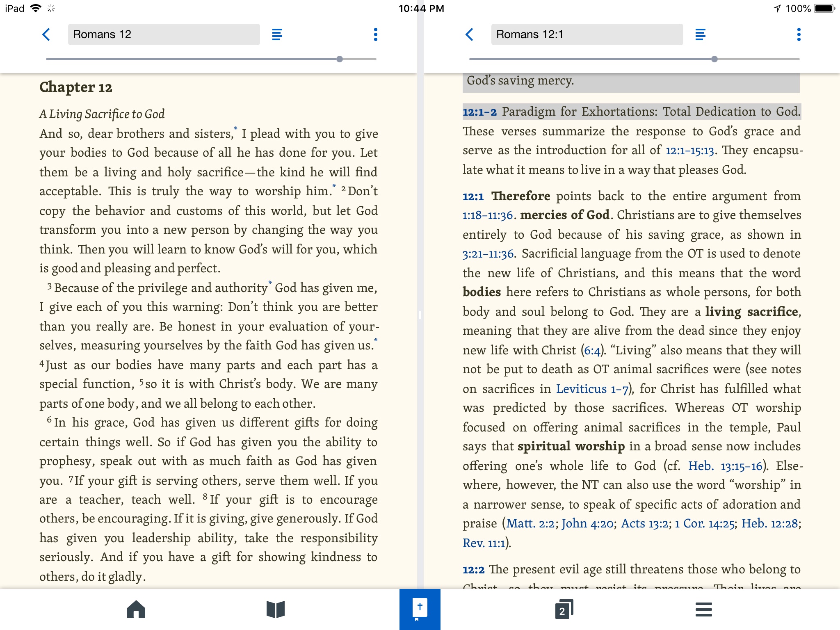This screenshot has width=840, height=630.
Task: Open the John 4:20 cross reference
Action: point(587,524)
